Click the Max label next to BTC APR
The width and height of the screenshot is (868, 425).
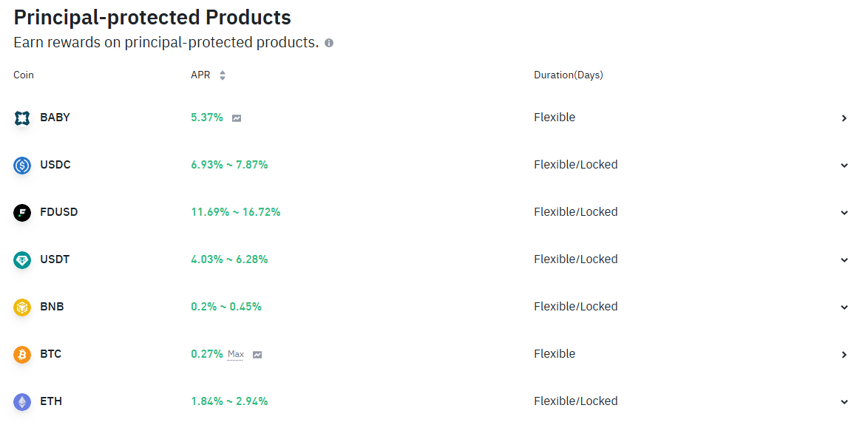(x=235, y=354)
